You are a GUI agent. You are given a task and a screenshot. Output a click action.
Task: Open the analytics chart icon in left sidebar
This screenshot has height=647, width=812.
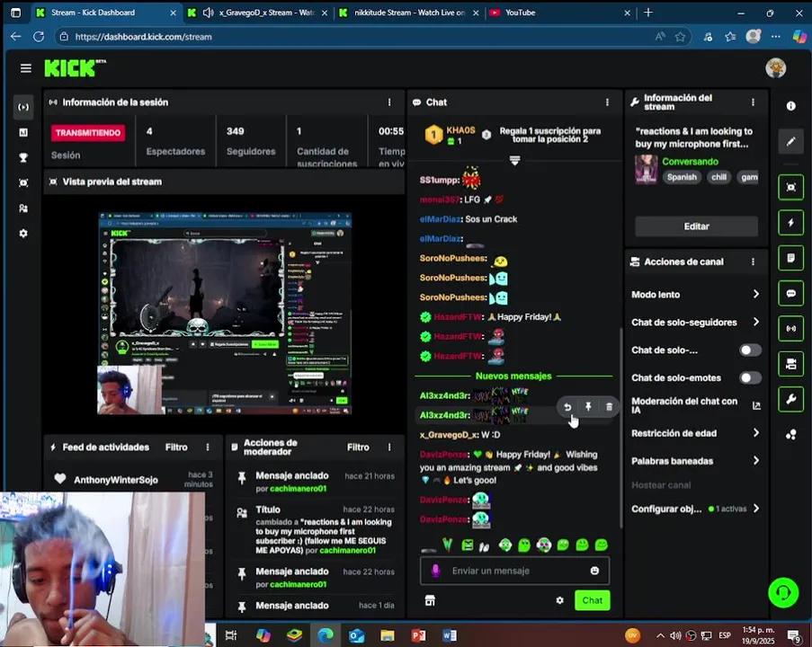23,132
